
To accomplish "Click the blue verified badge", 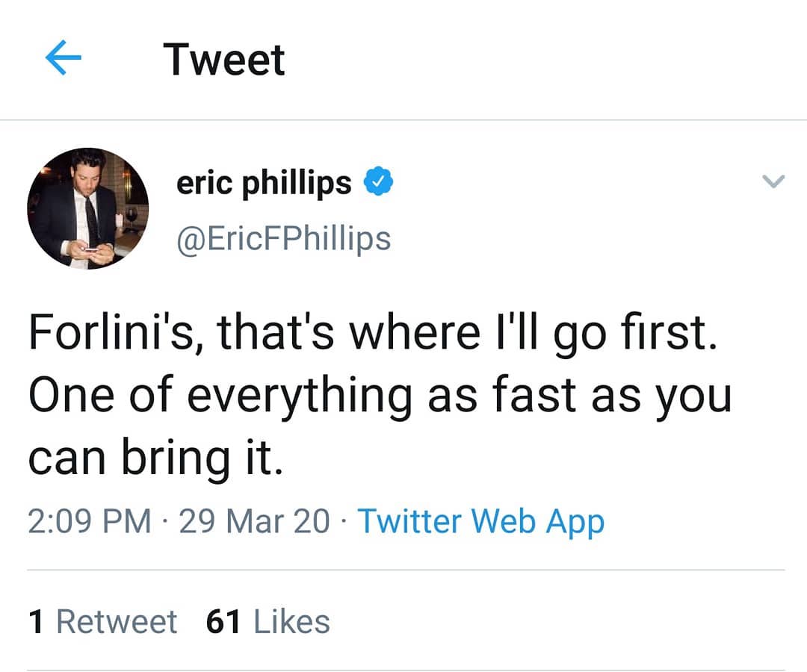I will [379, 181].
